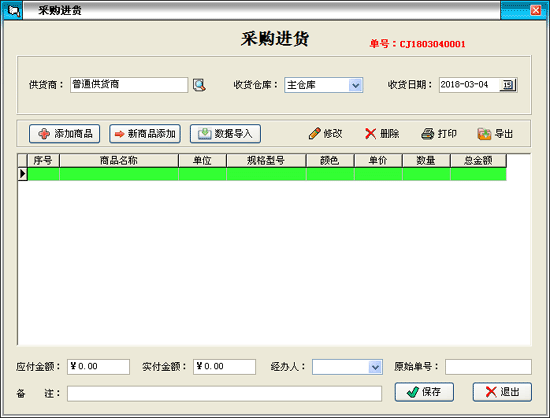The image size is (550, 418).
Task: Click the supplier search magnifier icon
Action: click(x=199, y=85)
